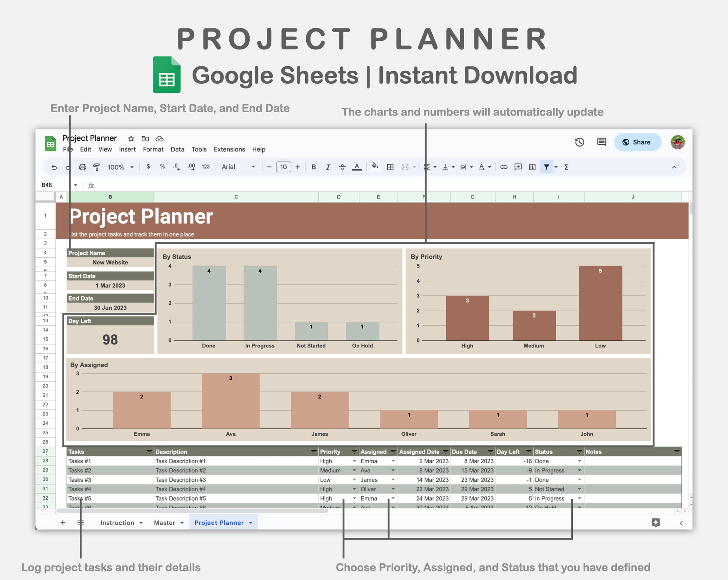728x580 pixels.
Task: Select the paint format tool
Action: [x=97, y=167]
